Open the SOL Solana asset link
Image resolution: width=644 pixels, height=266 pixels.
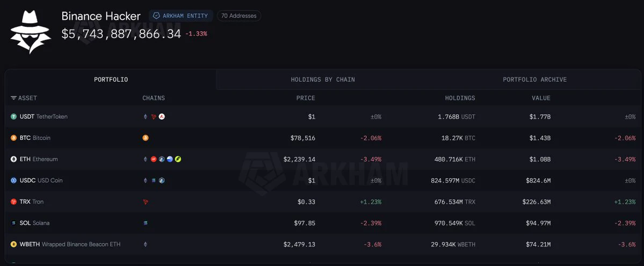34,223
